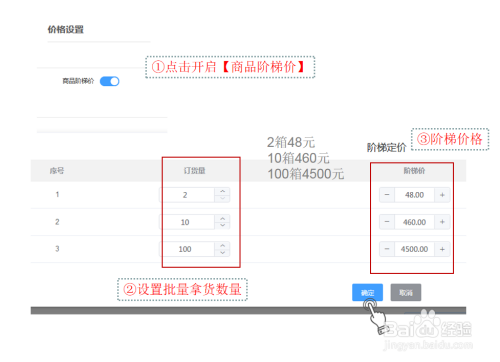
Task: Decrease order quantity in row 1 with down arrow
Action: click(x=222, y=199)
